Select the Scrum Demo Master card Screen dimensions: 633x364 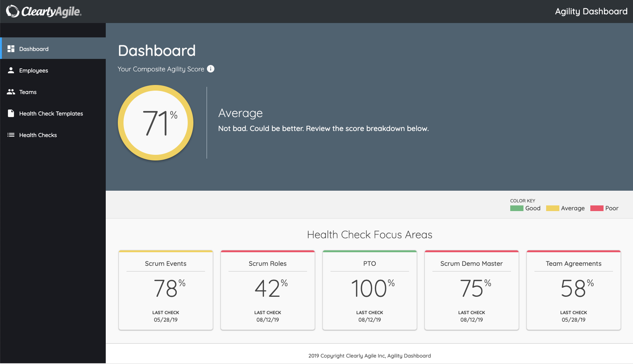[471, 290]
